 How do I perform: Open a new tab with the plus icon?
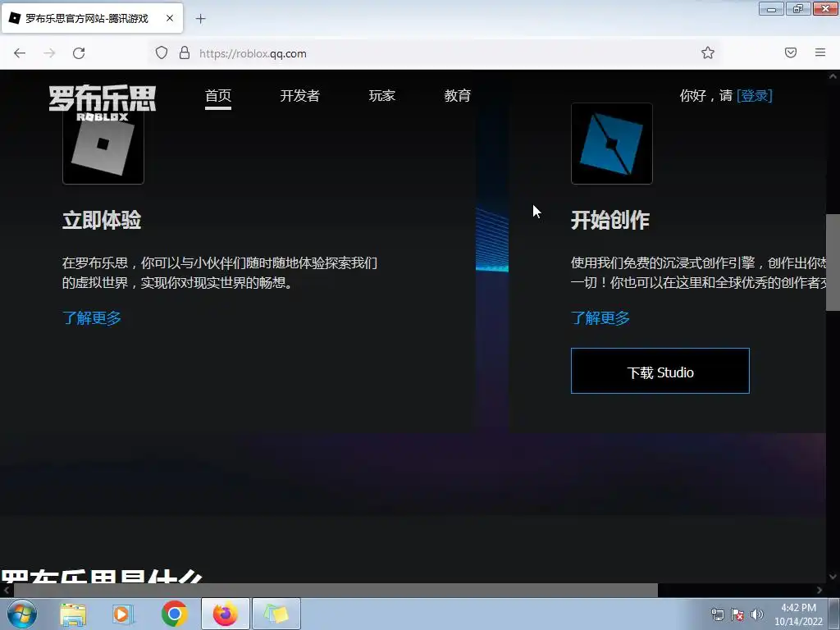click(200, 19)
